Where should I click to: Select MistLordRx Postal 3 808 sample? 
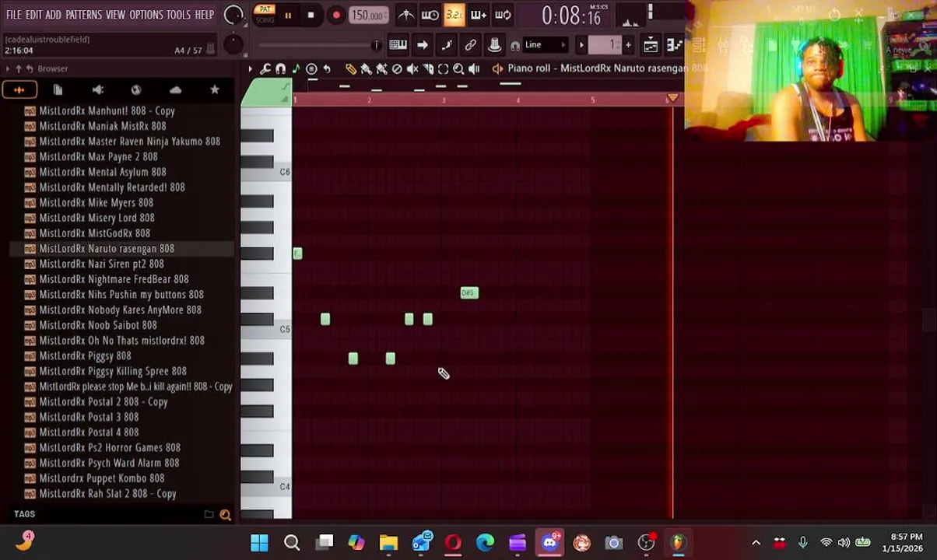[x=89, y=417]
